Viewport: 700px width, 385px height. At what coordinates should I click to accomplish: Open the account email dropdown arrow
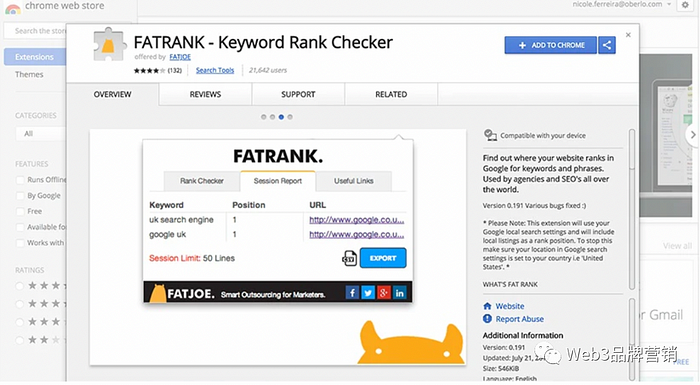pos(669,4)
